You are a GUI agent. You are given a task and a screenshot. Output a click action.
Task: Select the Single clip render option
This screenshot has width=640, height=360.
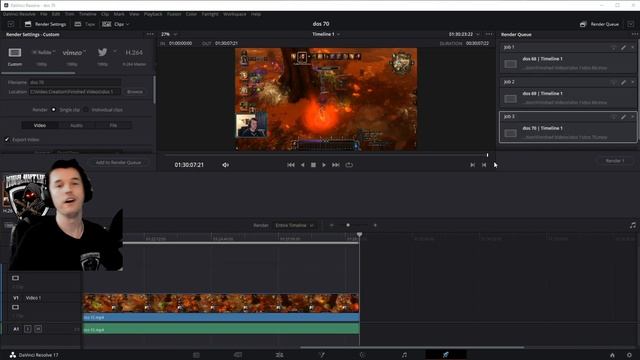(53, 110)
